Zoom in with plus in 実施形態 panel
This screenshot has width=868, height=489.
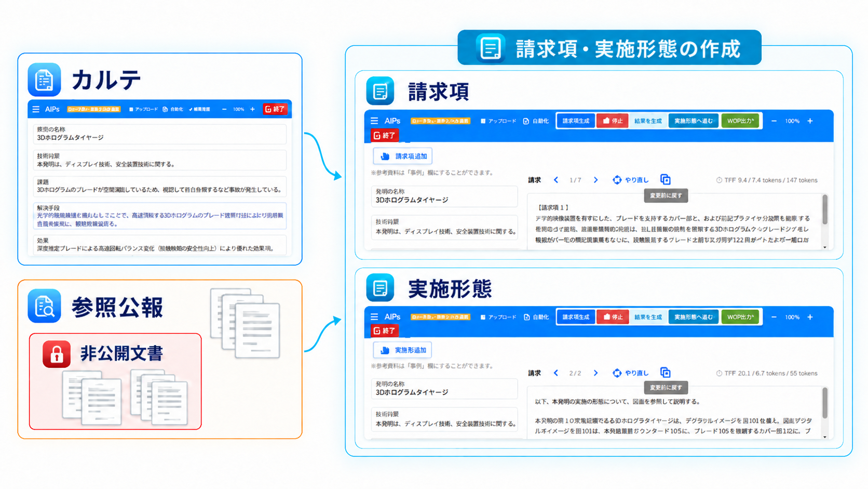[810, 316]
